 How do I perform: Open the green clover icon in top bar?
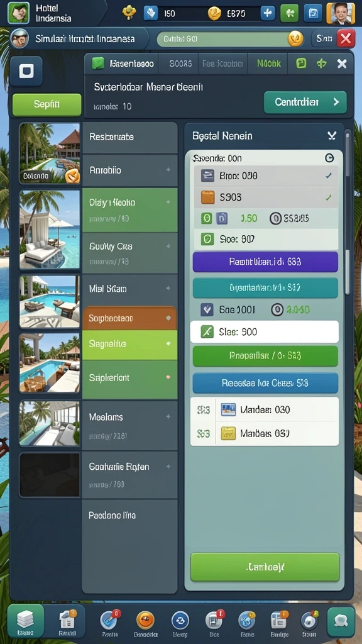click(x=289, y=13)
